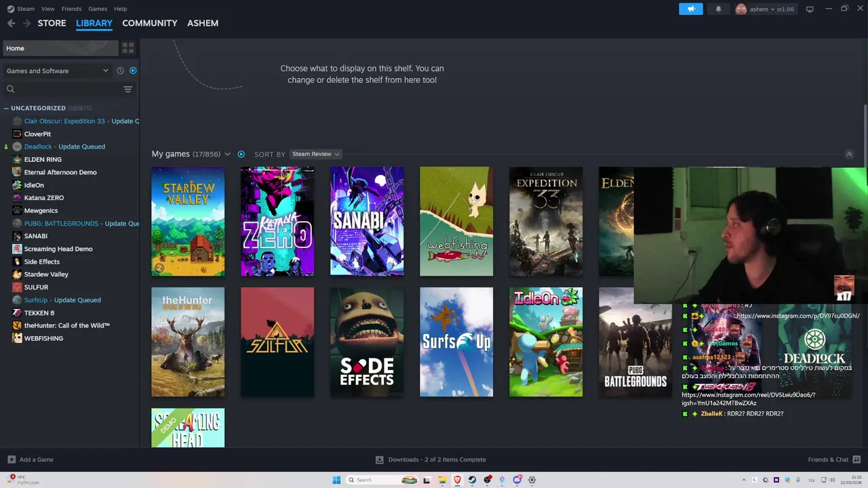
Task: Open the notifications bell
Action: [718, 9]
